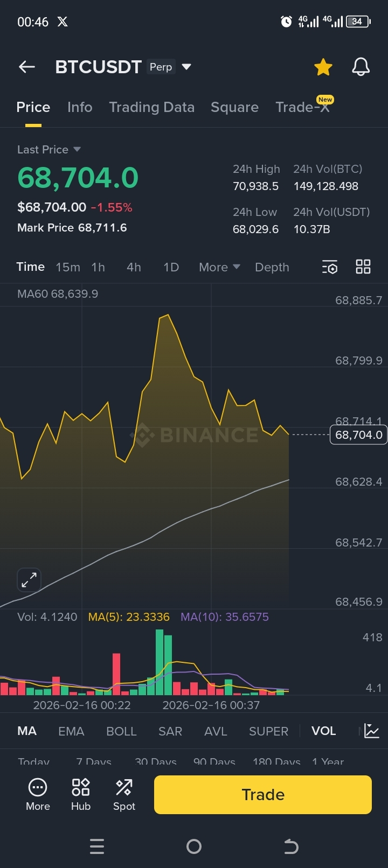
Task: Tap the tallest green volume bar
Action: click(x=160, y=662)
